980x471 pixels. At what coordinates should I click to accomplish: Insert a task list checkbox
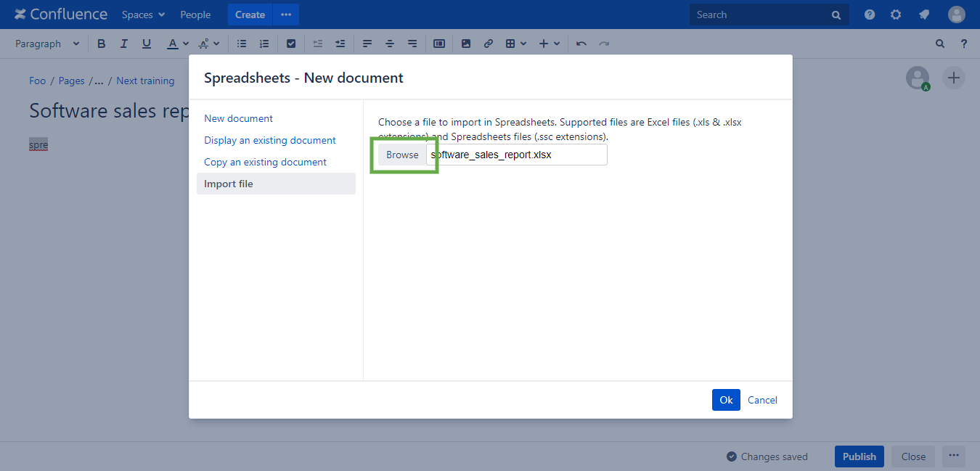pos(291,44)
